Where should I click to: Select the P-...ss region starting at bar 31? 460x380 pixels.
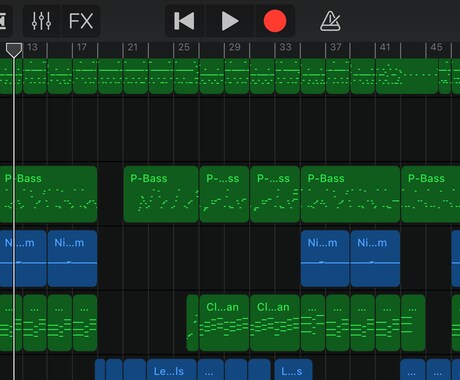pyautogui.click(x=275, y=194)
